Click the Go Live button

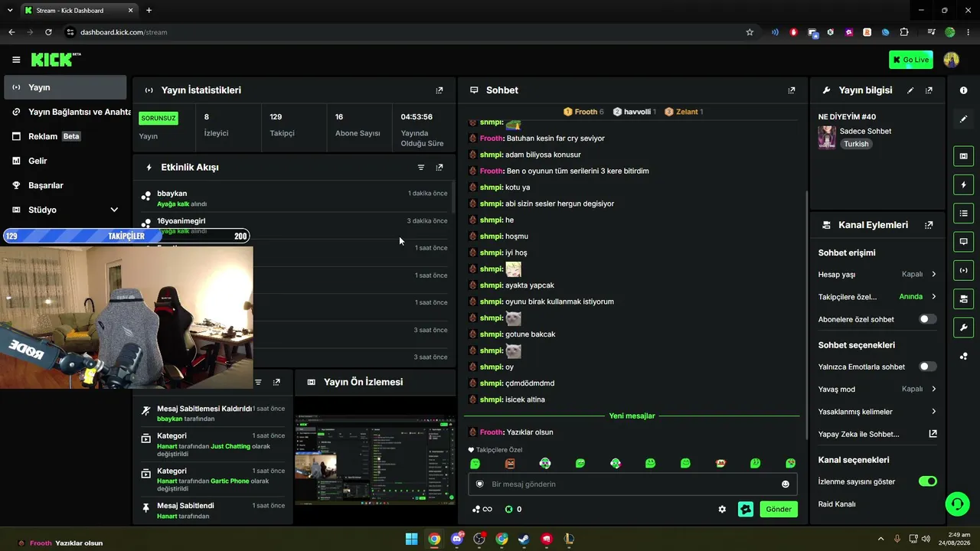[911, 60]
